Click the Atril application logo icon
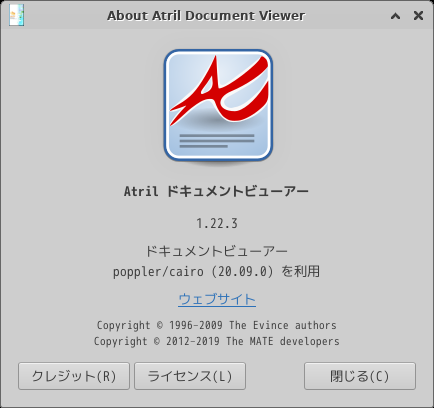434x408 pixels. [x=218, y=106]
